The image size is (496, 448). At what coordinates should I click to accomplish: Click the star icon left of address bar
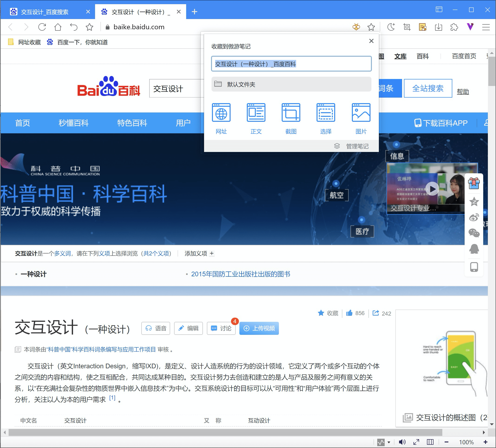tap(89, 27)
